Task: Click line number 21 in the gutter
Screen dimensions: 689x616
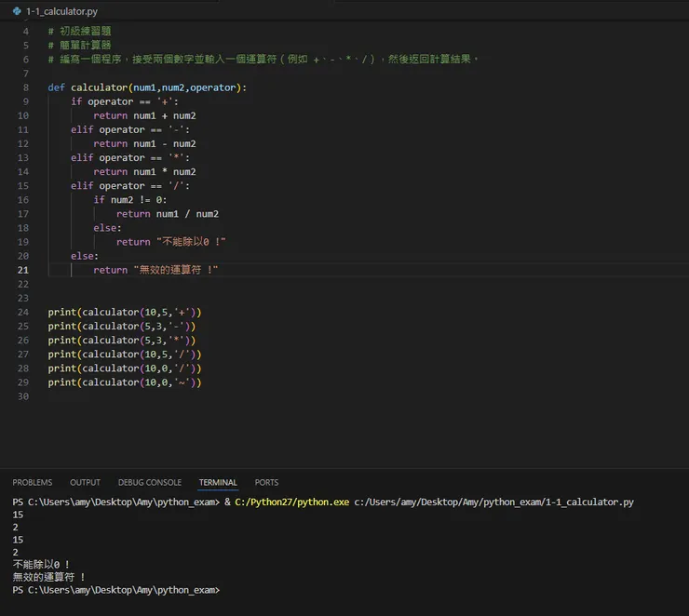Action: [23, 270]
